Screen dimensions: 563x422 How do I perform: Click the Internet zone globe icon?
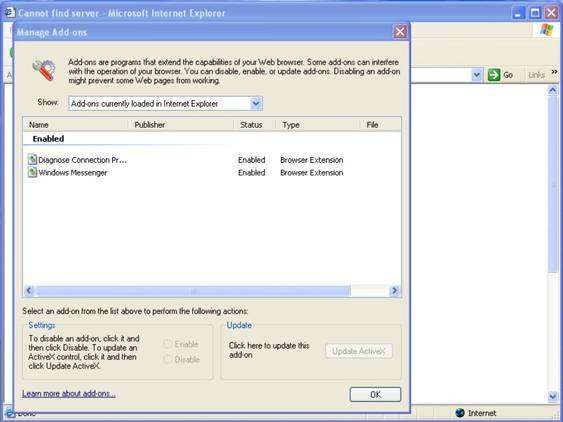[460, 413]
